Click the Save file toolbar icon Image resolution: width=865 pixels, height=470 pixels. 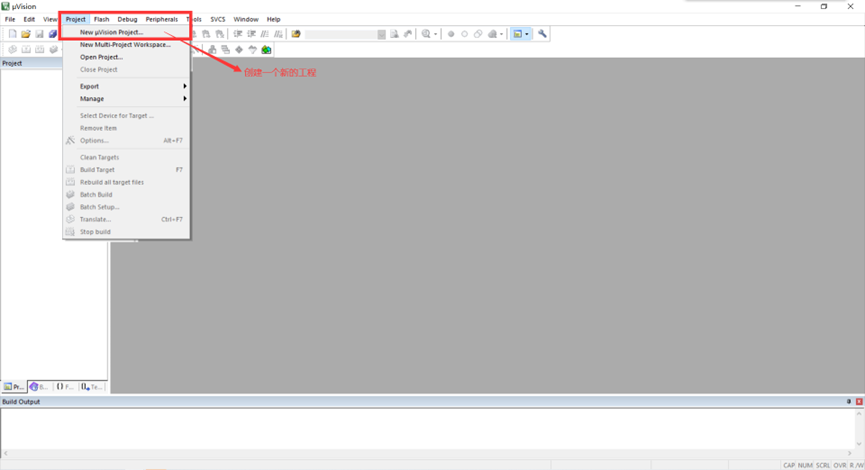(40, 34)
